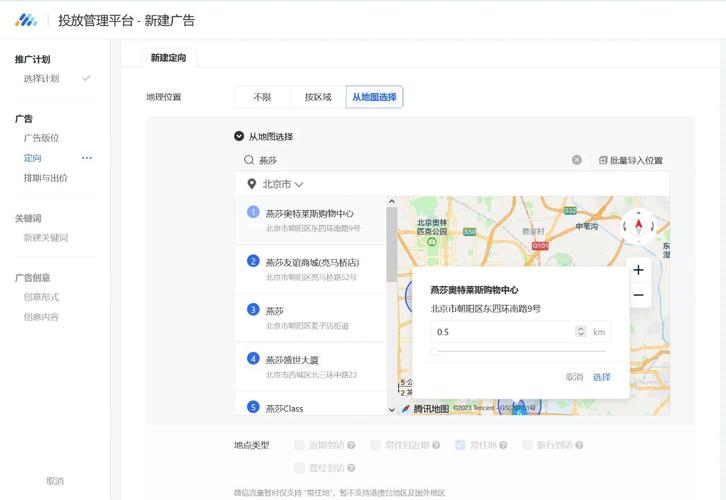The image size is (726, 500).
Task: Click the 北京奥林匹克公园 label on map
Action: [432, 227]
